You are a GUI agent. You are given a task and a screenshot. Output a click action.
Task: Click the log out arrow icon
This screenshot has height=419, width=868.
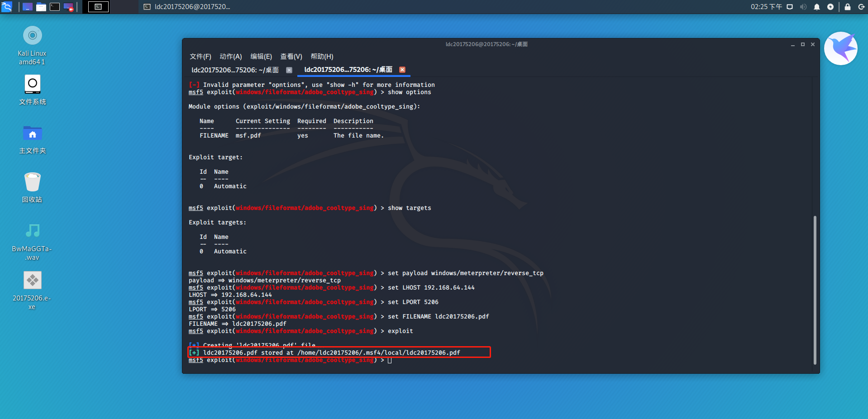pos(861,7)
